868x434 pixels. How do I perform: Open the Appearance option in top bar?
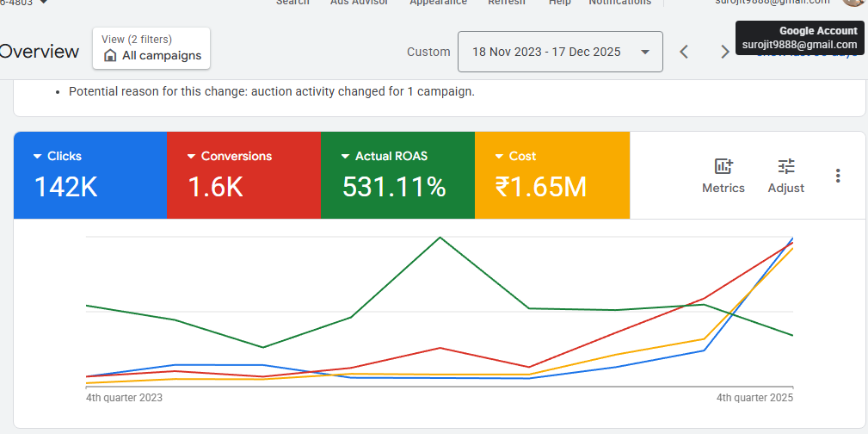click(438, 3)
